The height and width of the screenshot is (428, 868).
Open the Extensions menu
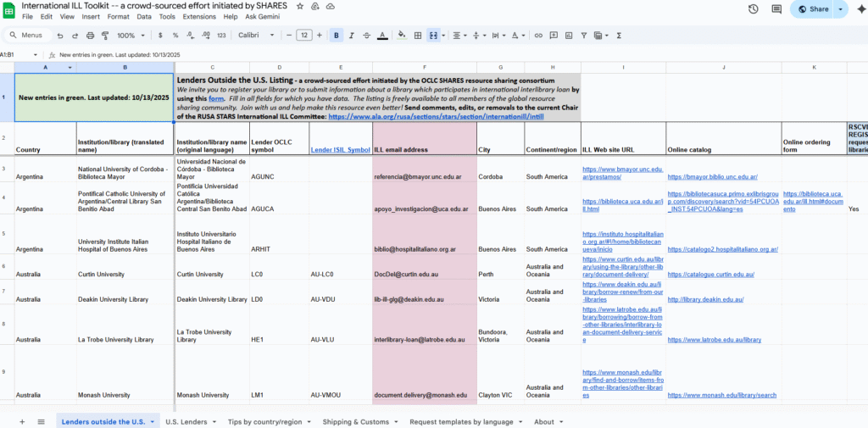click(199, 17)
